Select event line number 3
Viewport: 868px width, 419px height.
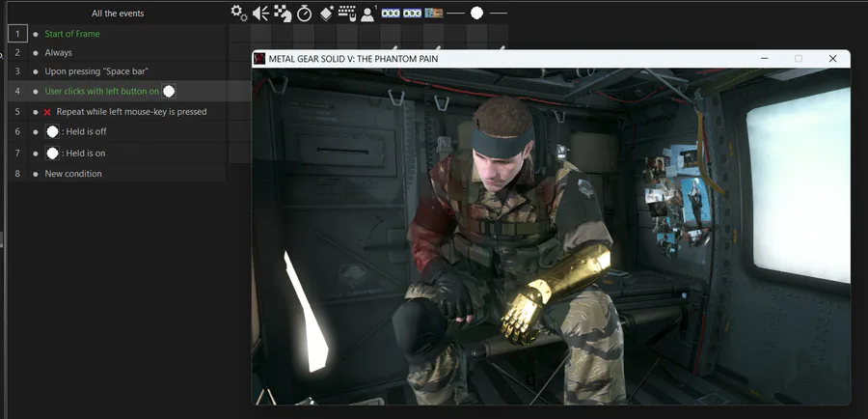(x=17, y=71)
